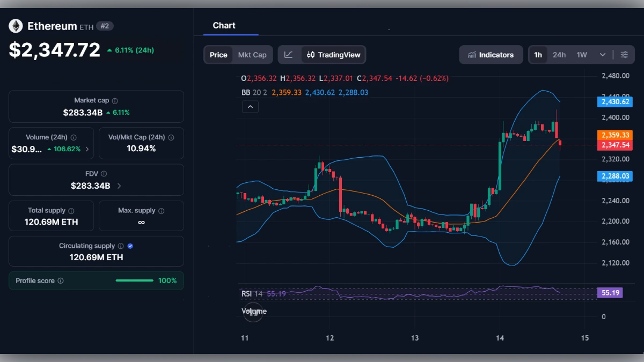The height and width of the screenshot is (362, 644).
Task: Switch the chart to Mkt Cap view
Action: click(252, 54)
